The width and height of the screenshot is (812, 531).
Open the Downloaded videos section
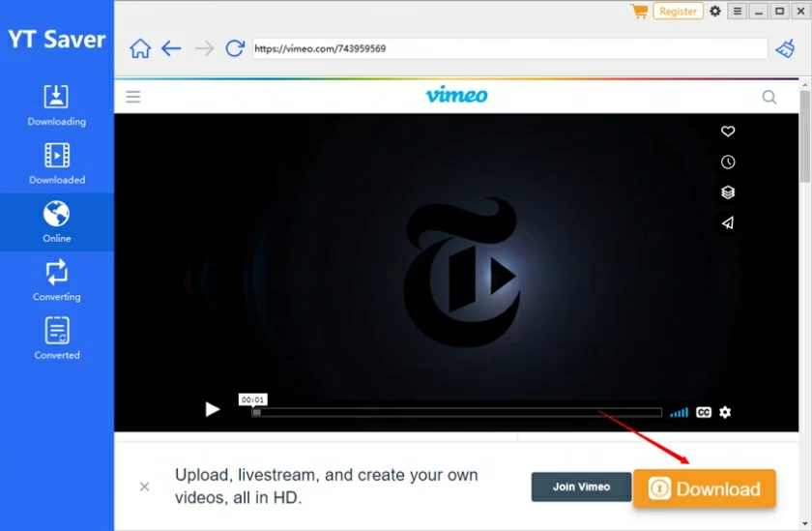(56, 163)
